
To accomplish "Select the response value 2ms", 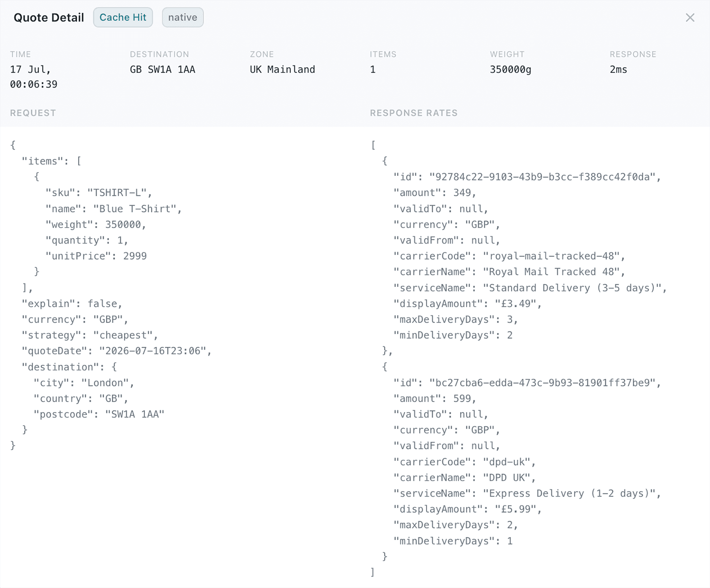I will [618, 70].
